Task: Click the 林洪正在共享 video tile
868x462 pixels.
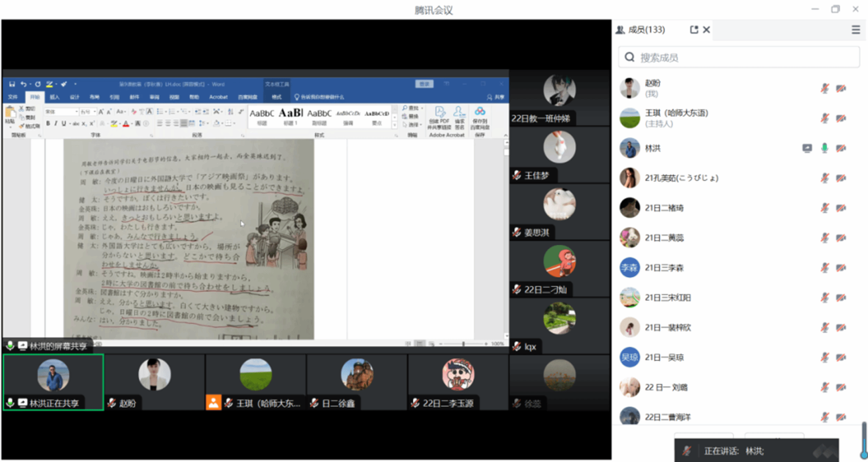Action: point(53,382)
